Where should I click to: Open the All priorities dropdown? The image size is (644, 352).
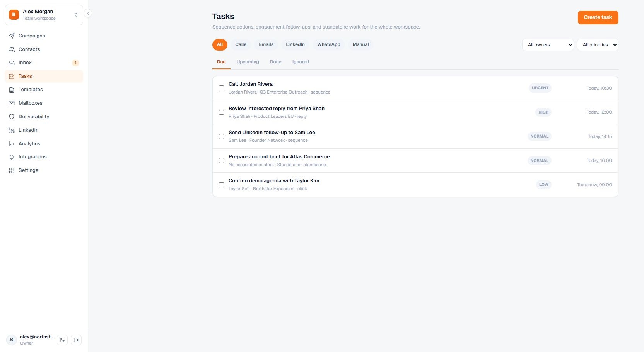point(598,45)
